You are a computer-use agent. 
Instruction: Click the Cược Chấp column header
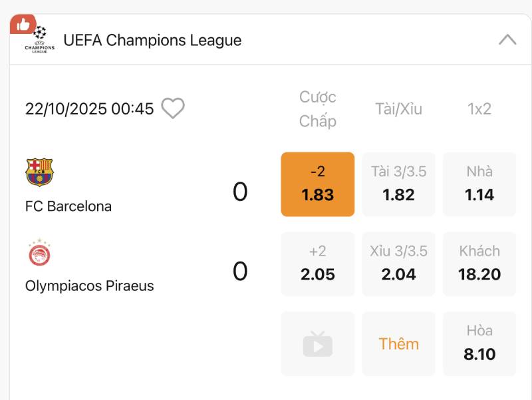(x=318, y=109)
